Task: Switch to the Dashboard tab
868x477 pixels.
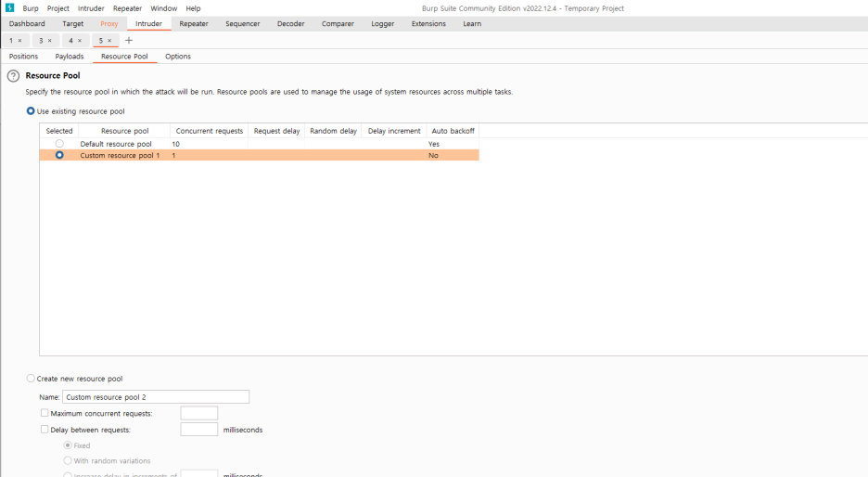Action: 27,24
